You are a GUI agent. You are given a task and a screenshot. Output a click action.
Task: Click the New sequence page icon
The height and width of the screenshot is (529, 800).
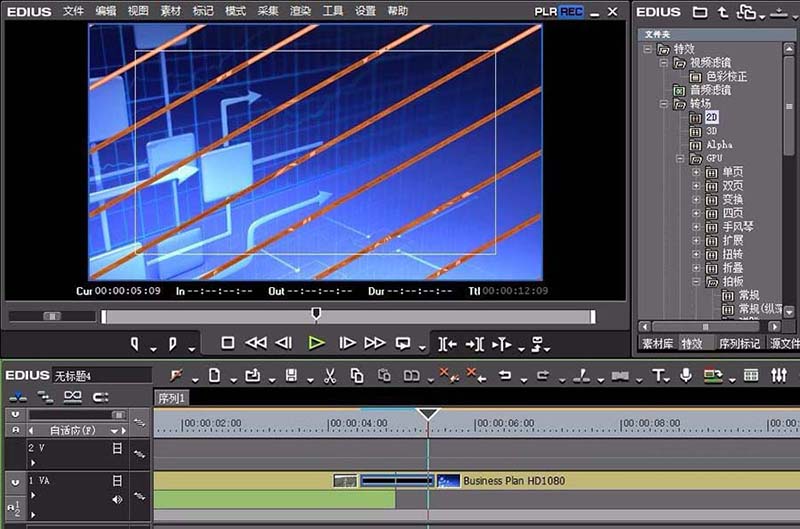tap(215, 376)
